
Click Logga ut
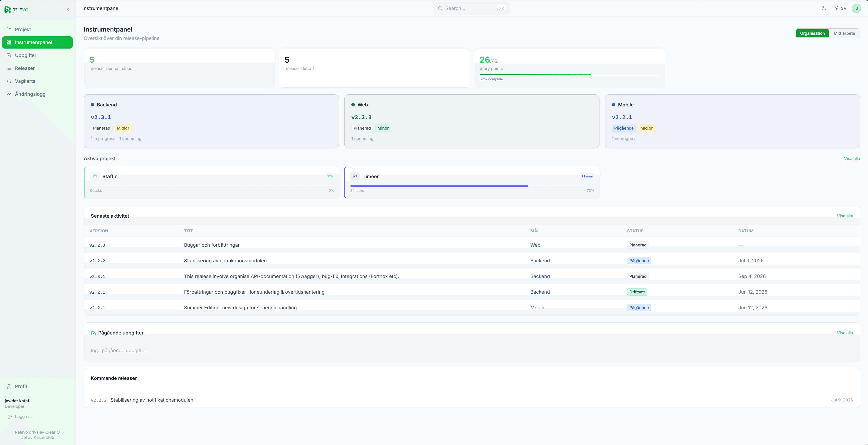[20, 417]
